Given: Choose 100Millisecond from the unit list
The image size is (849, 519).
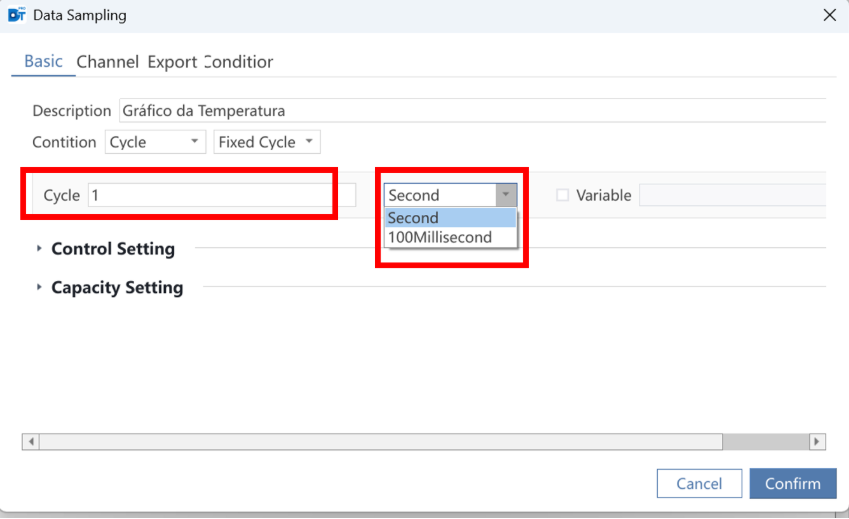Looking at the screenshot, I should [450, 237].
